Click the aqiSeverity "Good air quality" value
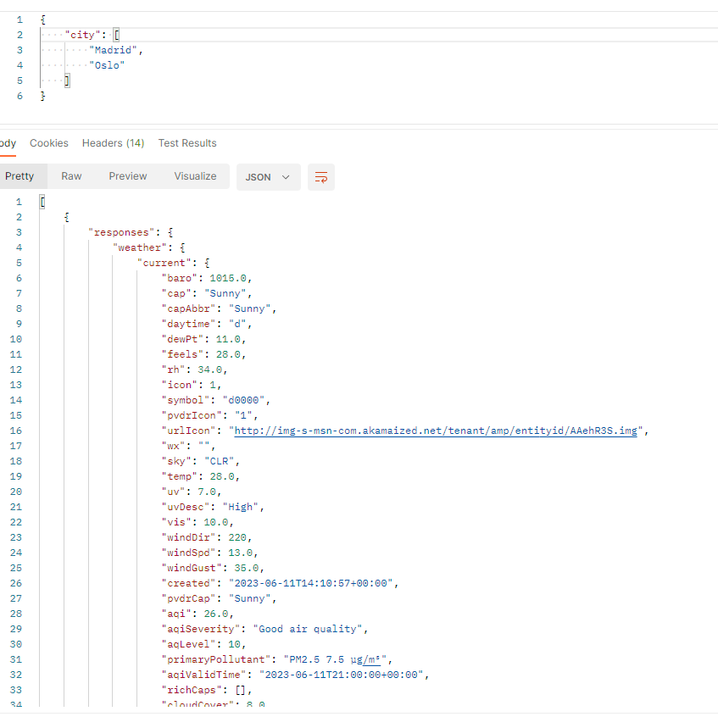The image size is (718, 728). pos(308,629)
